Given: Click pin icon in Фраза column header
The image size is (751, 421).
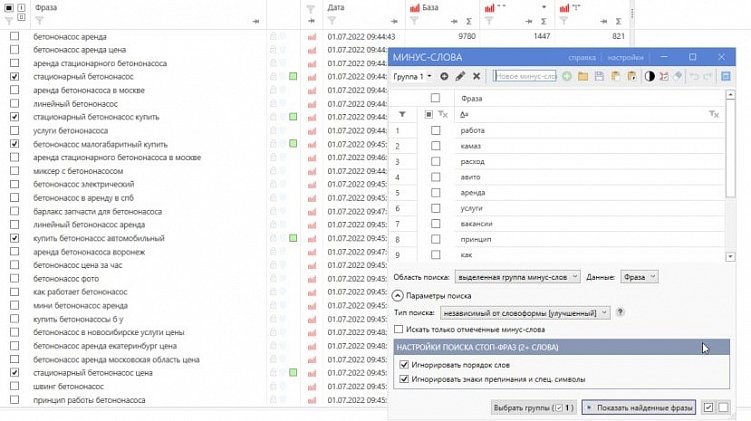Looking at the screenshot, I should pyautogui.click(x=256, y=21).
